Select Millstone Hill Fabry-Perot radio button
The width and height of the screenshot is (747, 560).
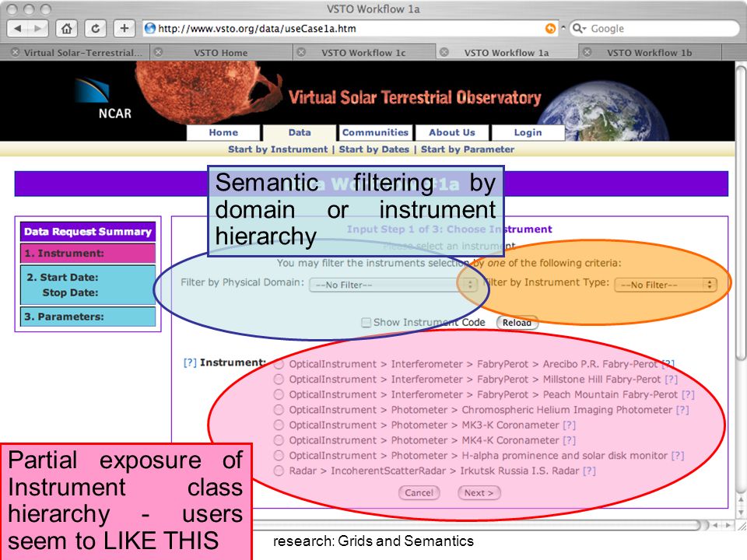coord(279,380)
